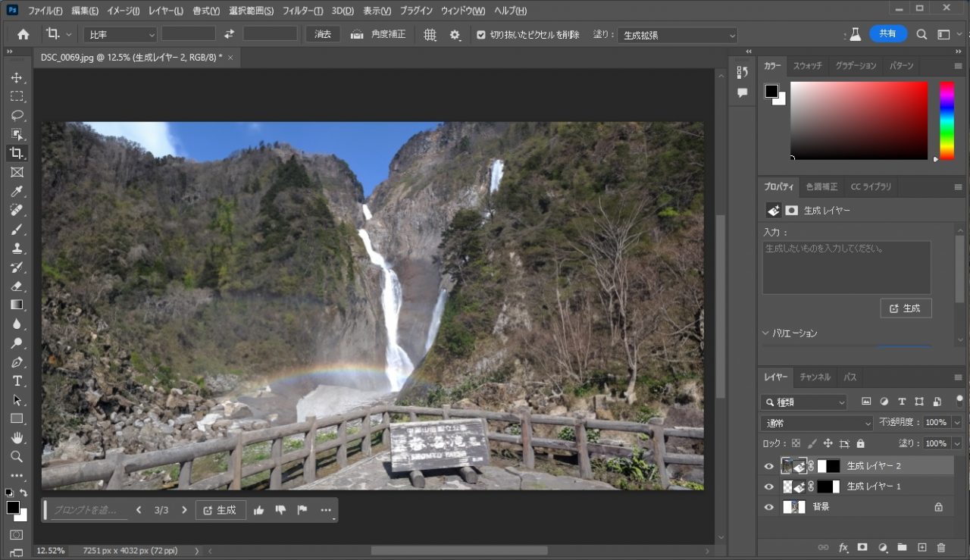
Task: Hide the 生成 レイヤー 2 layer
Action: point(769,466)
